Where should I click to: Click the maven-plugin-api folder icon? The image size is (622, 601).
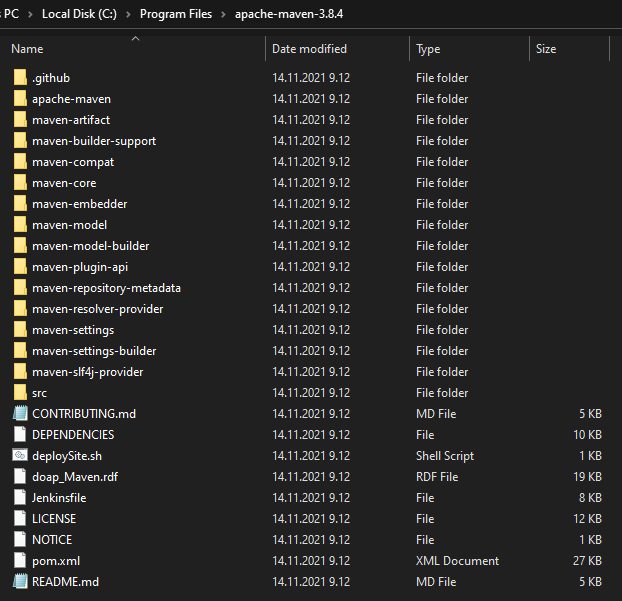pyautogui.click(x=20, y=267)
